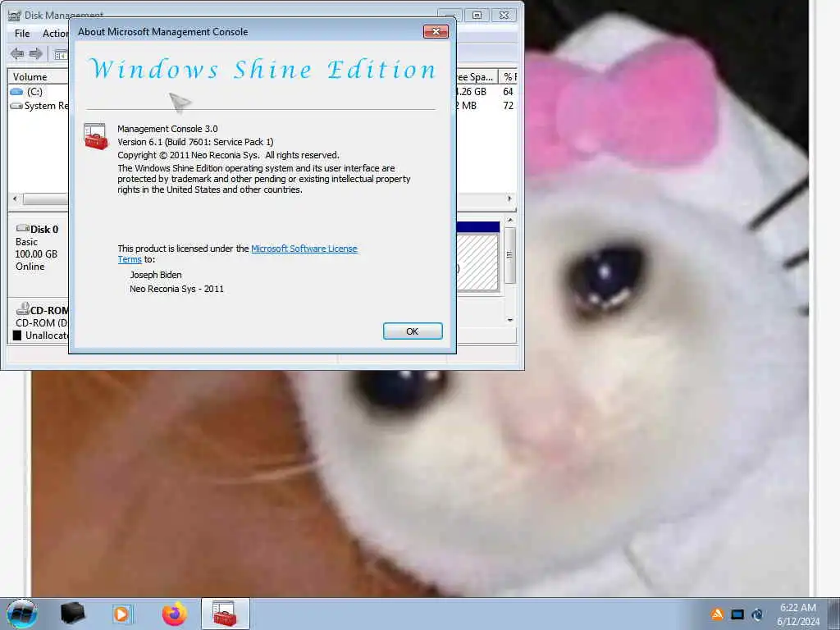Open the taskbar clock showing 6:22 AM

pos(797,614)
